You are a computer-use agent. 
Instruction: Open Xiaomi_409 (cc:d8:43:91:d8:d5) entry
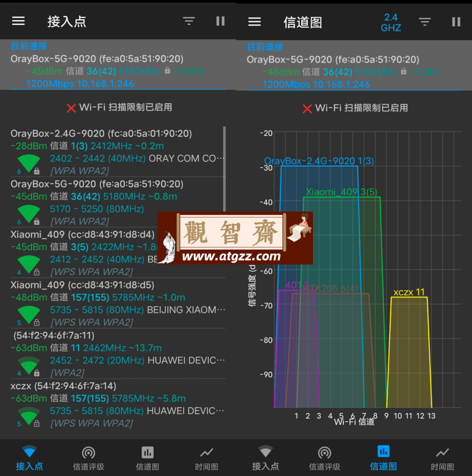coord(117,303)
